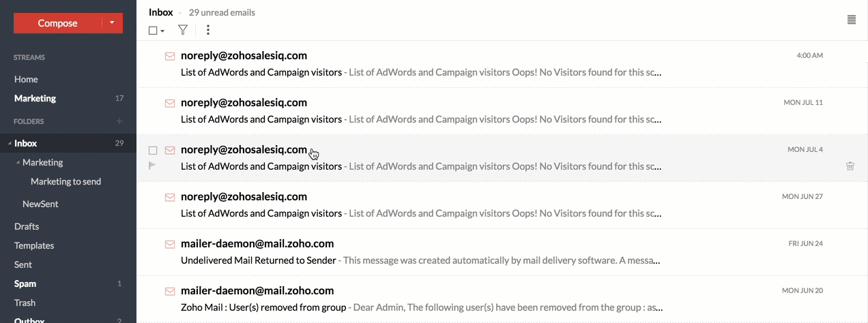Open the three-dot more options menu
Image resolution: width=868 pixels, height=323 pixels.
tap(208, 30)
